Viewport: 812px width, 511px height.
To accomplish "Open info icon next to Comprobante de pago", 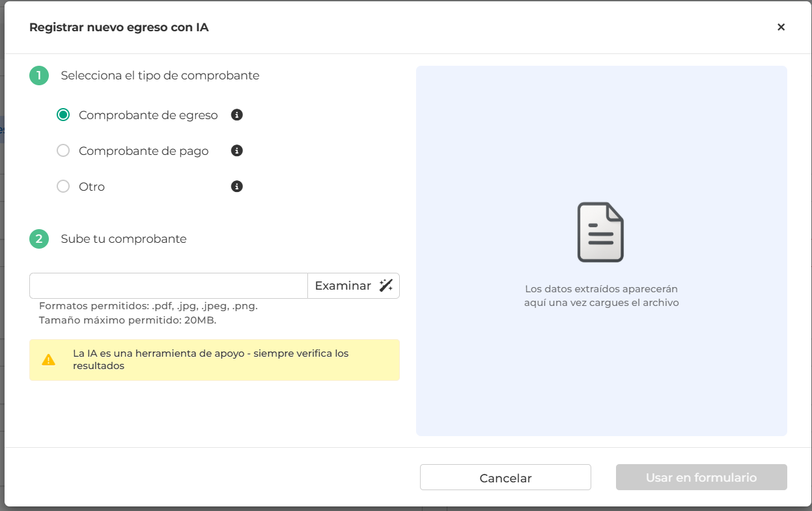I will pyautogui.click(x=237, y=151).
